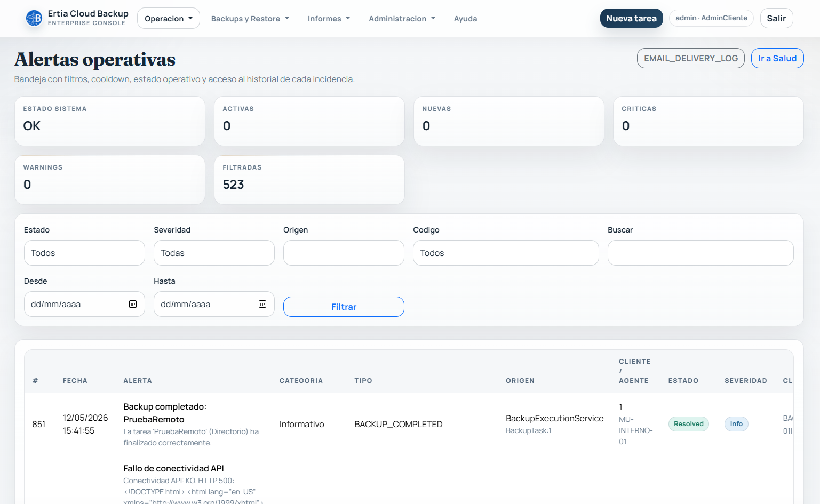Click the BackupTask:1 text
Screen dimensions: 820x504
coord(529,430)
